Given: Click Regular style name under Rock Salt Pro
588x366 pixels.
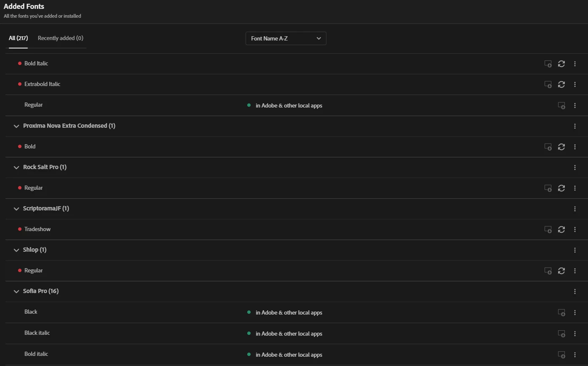Looking at the screenshot, I should [x=33, y=188].
